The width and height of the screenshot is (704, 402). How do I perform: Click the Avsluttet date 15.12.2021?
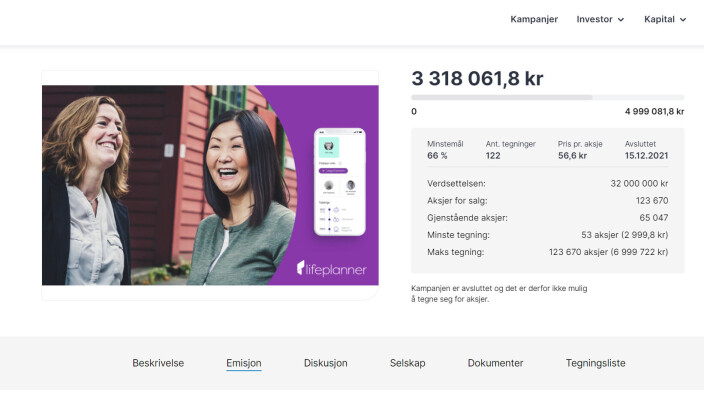pos(646,156)
